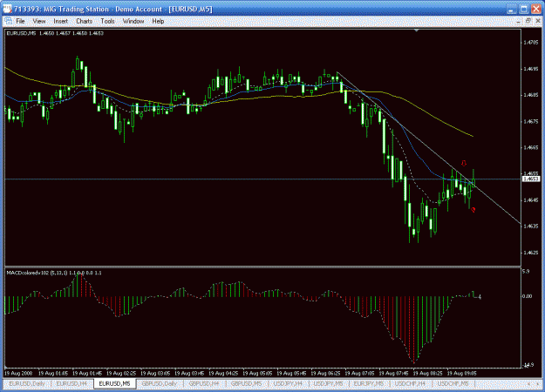This screenshot has height=392, width=545.
Task: Switch to the EURUSD,H4 chart tab
Action: tap(72, 383)
